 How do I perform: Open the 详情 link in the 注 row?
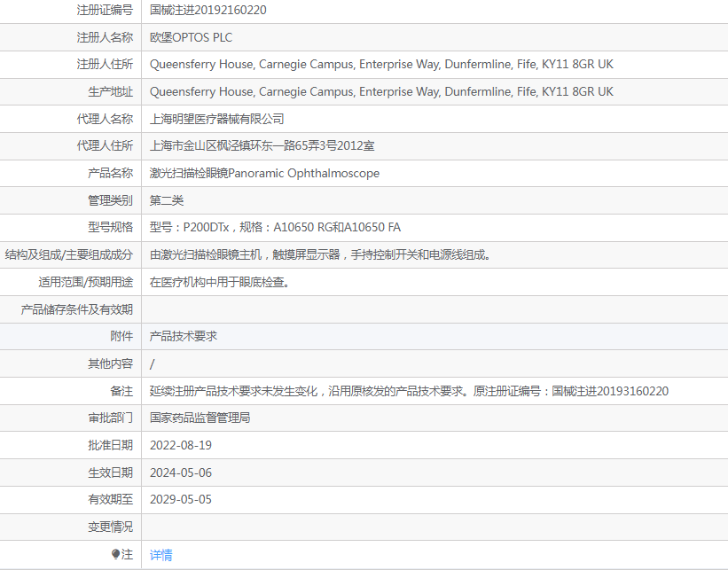click(161, 555)
